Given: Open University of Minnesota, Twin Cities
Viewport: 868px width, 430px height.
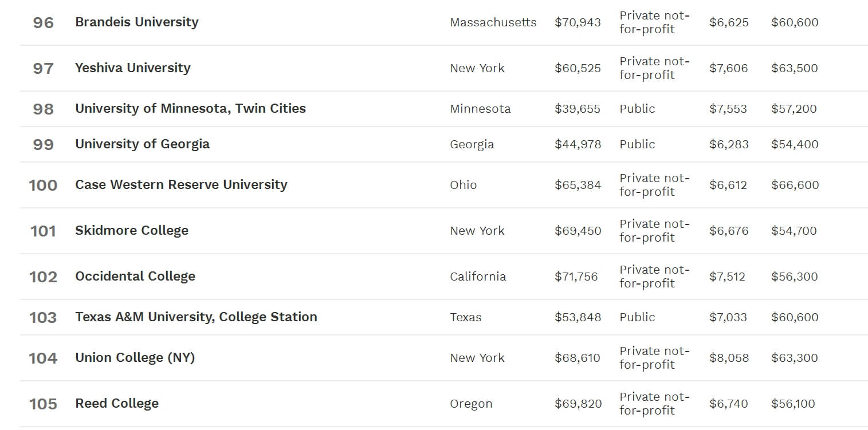Looking at the screenshot, I should (191, 109).
